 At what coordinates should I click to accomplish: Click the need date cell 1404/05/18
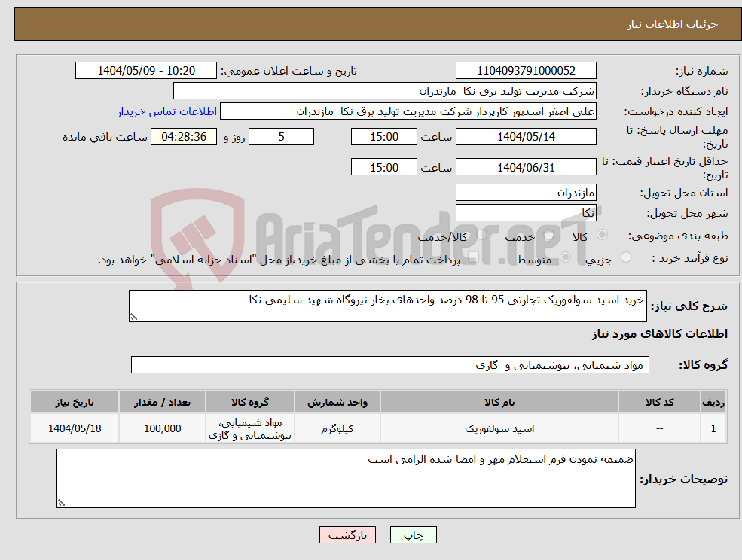(75, 428)
